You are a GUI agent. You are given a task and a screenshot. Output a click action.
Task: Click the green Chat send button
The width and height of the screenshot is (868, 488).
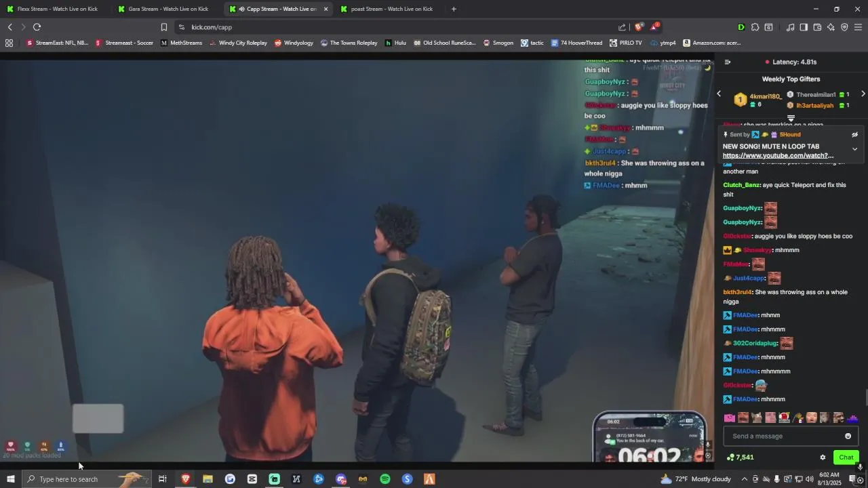tap(846, 457)
